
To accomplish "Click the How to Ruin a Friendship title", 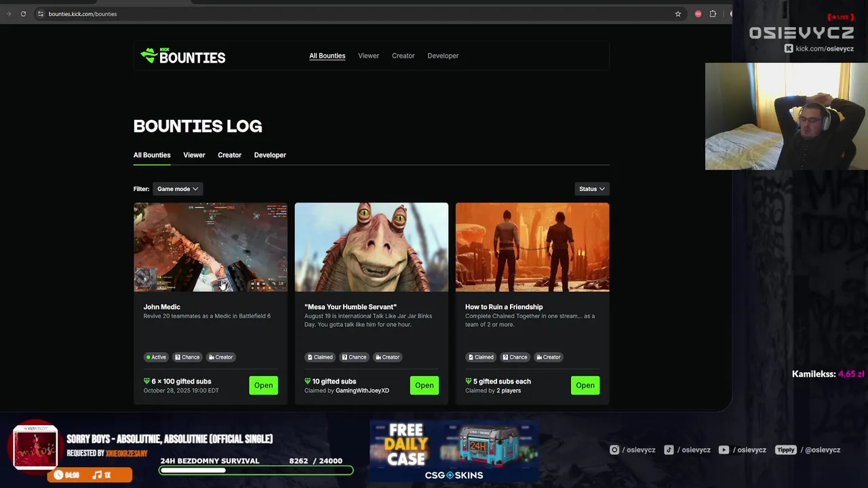I will (504, 307).
